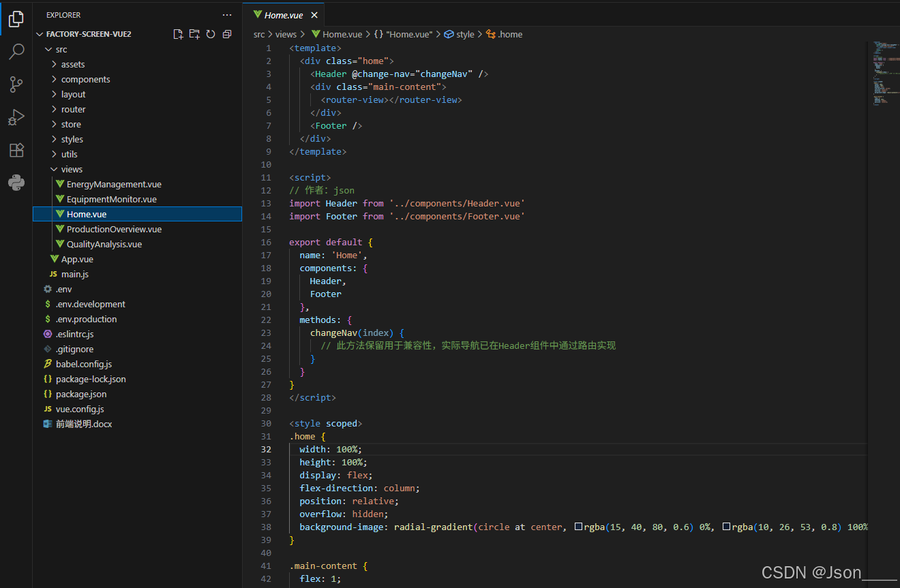The image size is (900, 588).
Task: Click line number 32 in the gutter
Action: click(266, 449)
